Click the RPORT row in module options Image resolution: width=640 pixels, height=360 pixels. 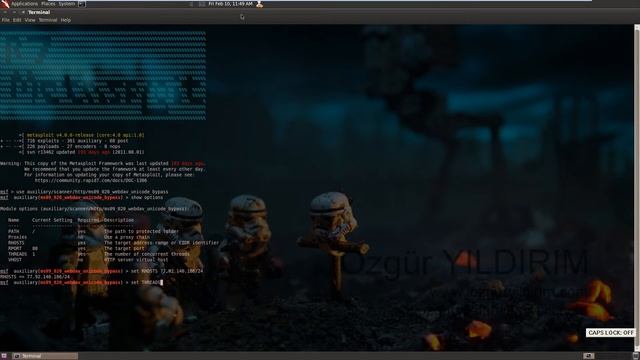click(76, 249)
